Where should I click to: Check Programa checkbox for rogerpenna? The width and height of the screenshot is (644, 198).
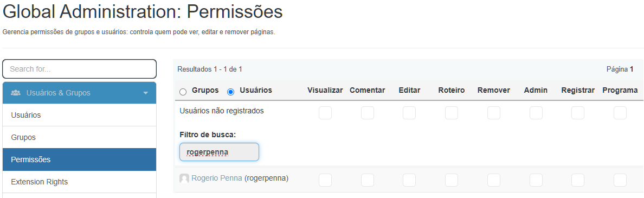(x=620, y=180)
